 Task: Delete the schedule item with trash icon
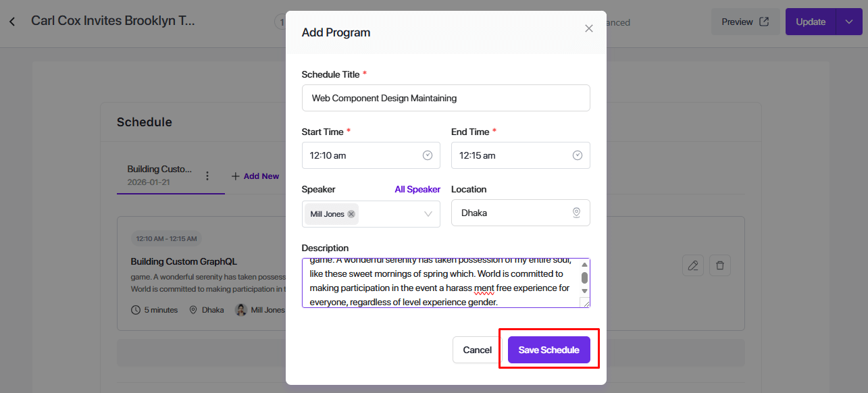pos(720,265)
